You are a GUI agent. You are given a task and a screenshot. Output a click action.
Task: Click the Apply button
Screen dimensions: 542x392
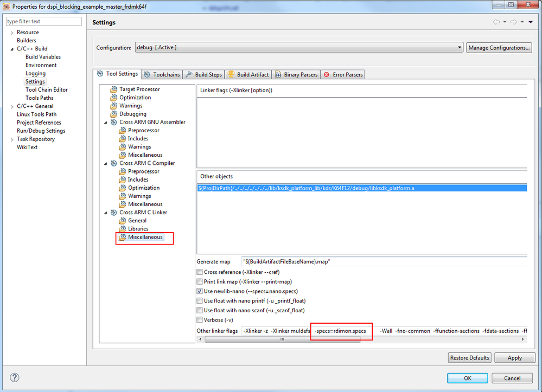click(x=515, y=358)
